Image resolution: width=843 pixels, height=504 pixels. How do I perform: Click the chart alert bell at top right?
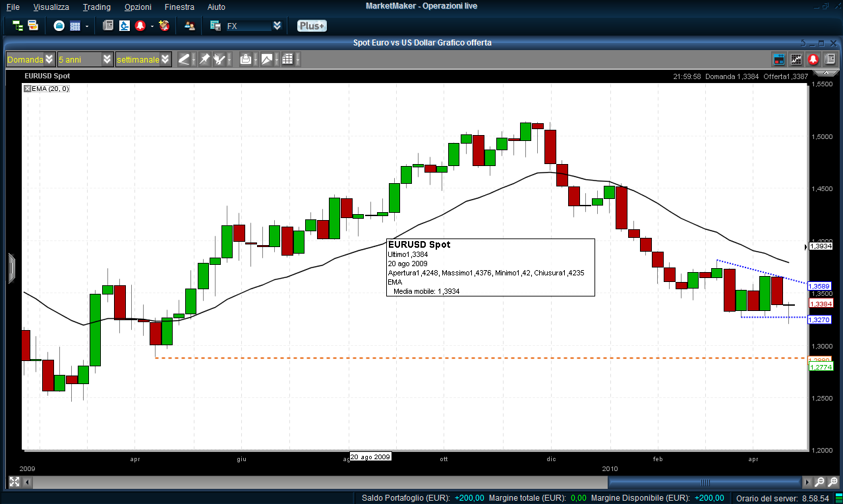(x=813, y=59)
